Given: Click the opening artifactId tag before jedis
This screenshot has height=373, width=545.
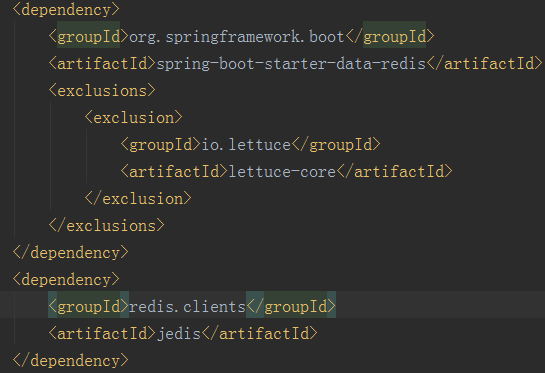Looking at the screenshot, I should pos(102,334).
